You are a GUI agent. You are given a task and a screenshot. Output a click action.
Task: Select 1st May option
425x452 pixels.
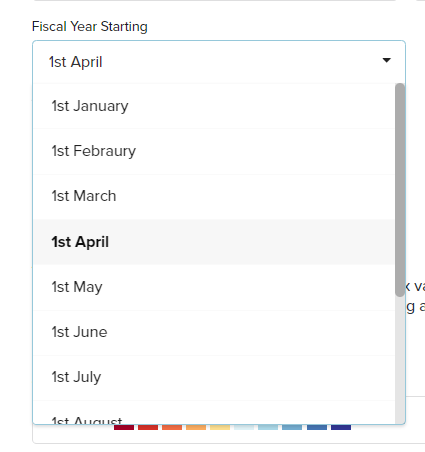(x=214, y=287)
